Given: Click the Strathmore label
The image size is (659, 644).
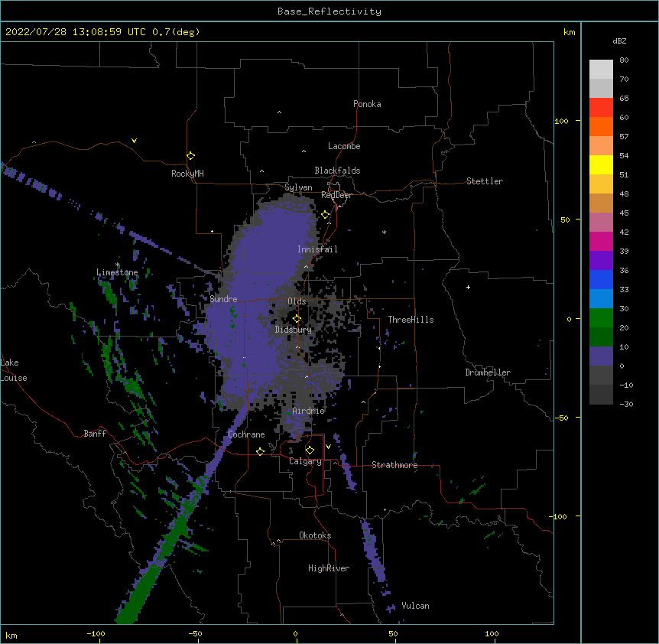Looking at the screenshot, I should coord(394,465).
